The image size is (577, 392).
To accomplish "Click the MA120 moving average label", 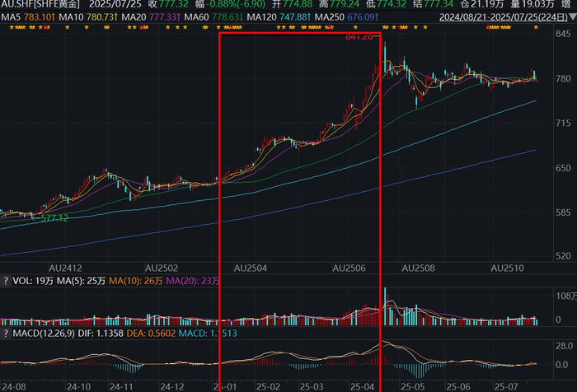I will coord(279,17).
